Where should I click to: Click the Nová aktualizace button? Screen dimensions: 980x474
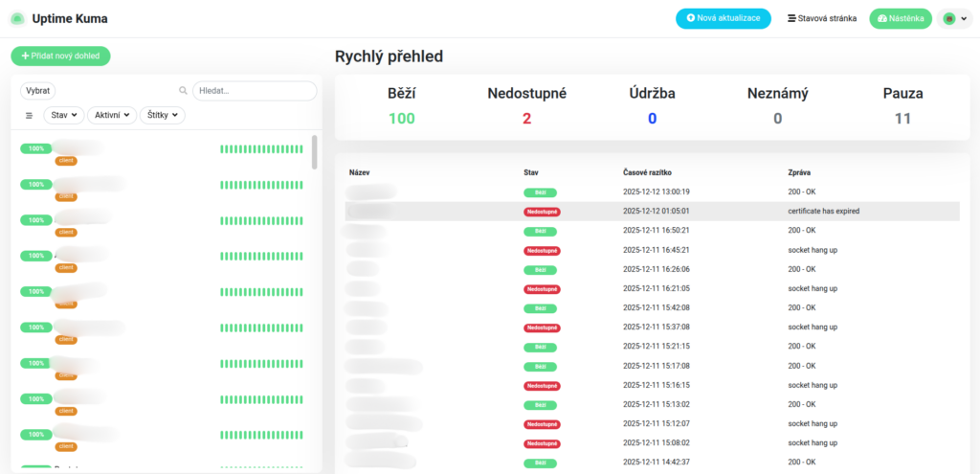(x=723, y=18)
